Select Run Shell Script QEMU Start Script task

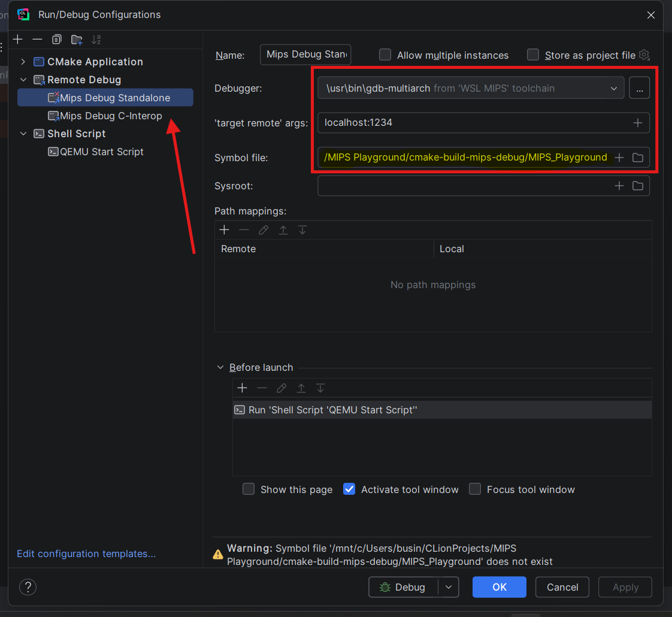[442, 410]
